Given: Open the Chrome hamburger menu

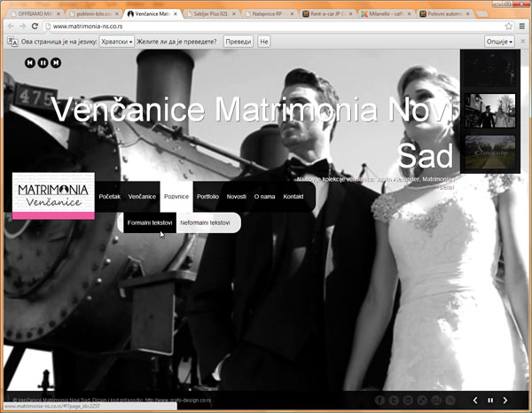Looking at the screenshot, I should point(522,26).
